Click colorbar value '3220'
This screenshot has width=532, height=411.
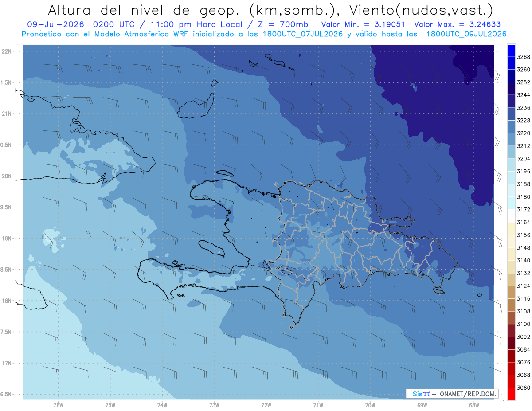[524, 133]
